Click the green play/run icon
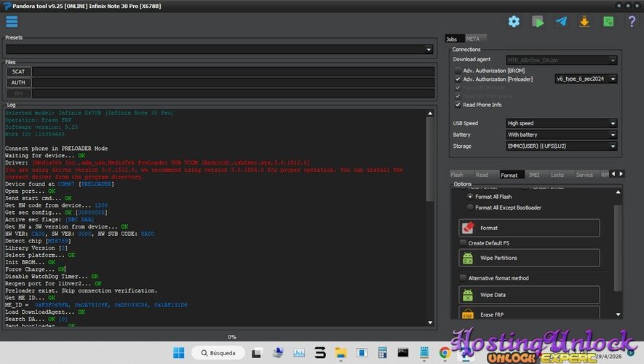This screenshot has width=644, height=364. click(538, 21)
